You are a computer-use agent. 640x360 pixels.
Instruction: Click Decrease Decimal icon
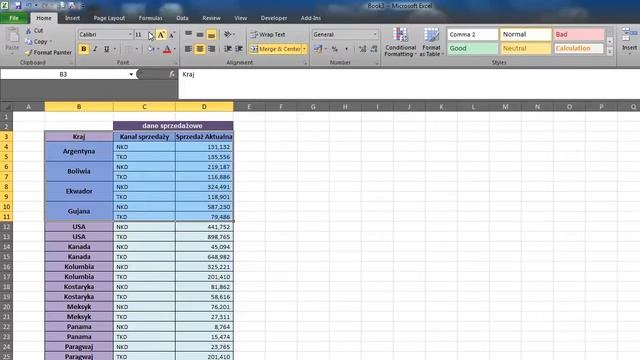point(373,49)
